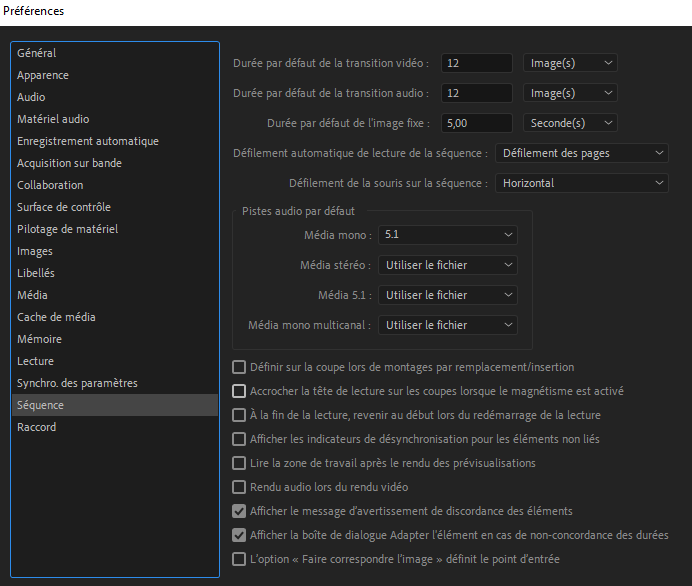692x586 pixels.
Task: Open Média mono multicanal dropdown
Action: click(448, 325)
